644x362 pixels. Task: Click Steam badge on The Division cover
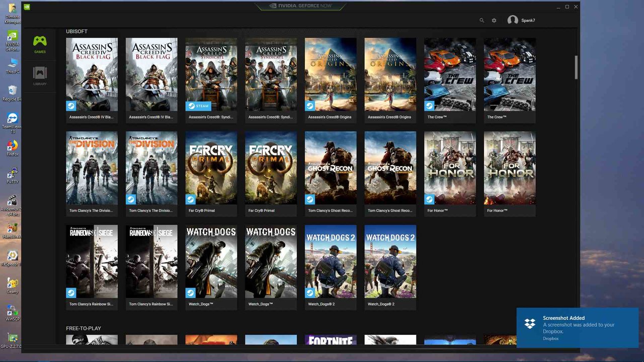point(131,200)
